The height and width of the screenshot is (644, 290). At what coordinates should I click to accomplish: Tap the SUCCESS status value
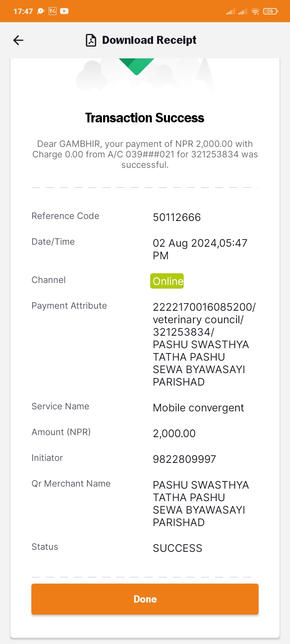point(178,548)
